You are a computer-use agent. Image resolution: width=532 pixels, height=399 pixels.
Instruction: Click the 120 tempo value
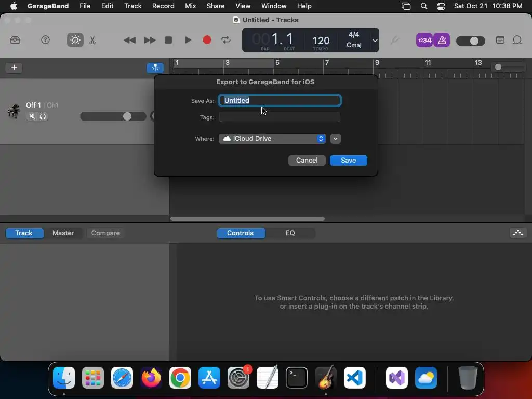point(321,41)
